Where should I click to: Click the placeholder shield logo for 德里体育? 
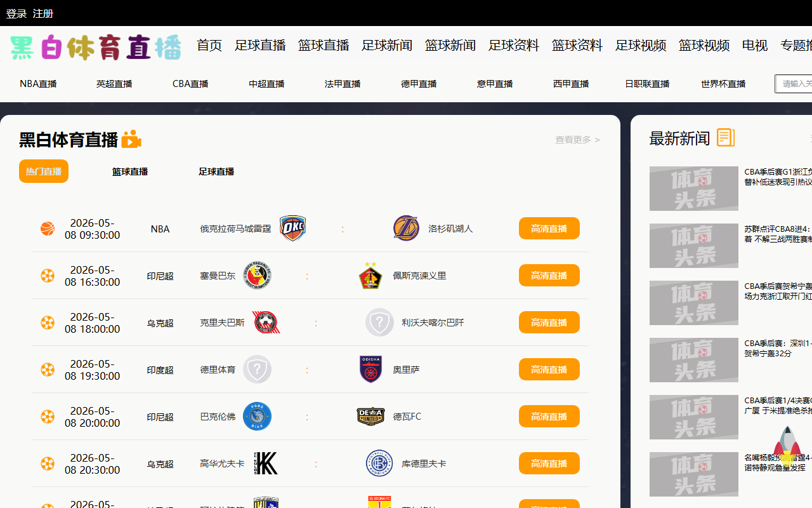pyautogui.click(x=258, y=370)
